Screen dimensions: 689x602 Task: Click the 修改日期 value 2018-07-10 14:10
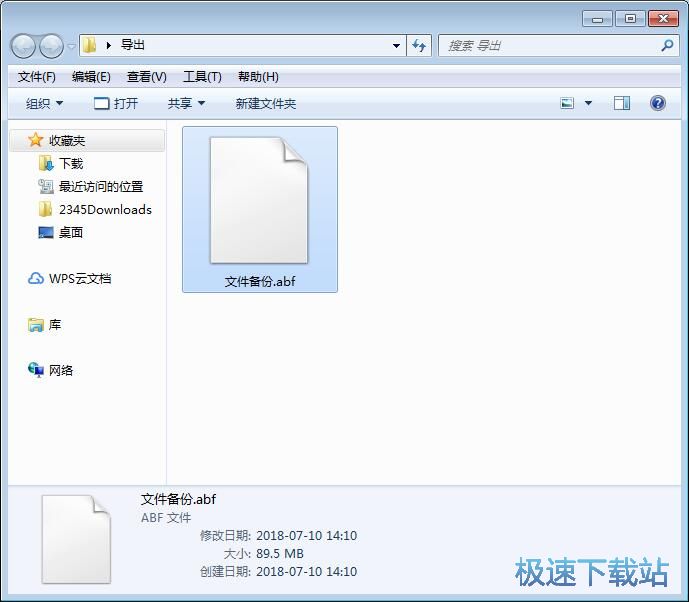(306, 536)
